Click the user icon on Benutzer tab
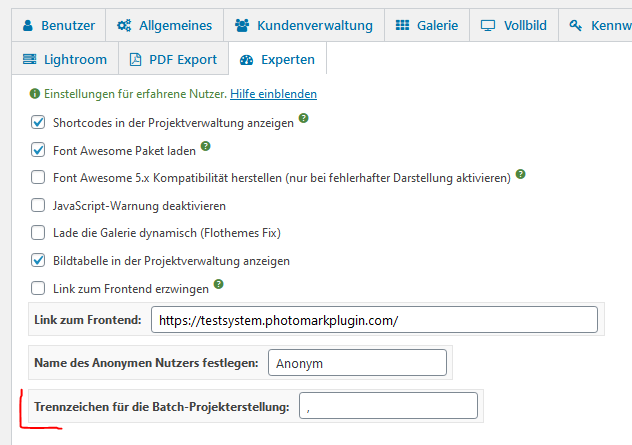The image size is (632, 445). coord(28,25)
